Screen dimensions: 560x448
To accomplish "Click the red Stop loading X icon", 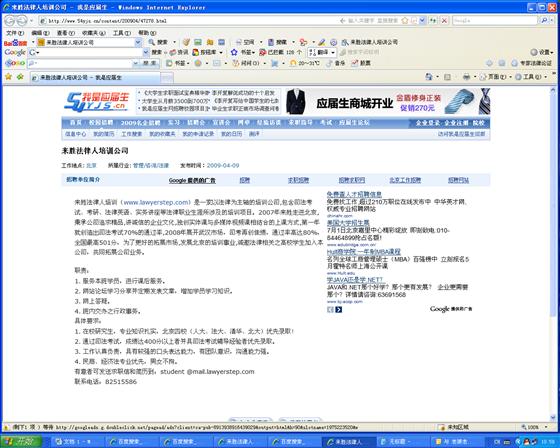I will click(444, 21).
